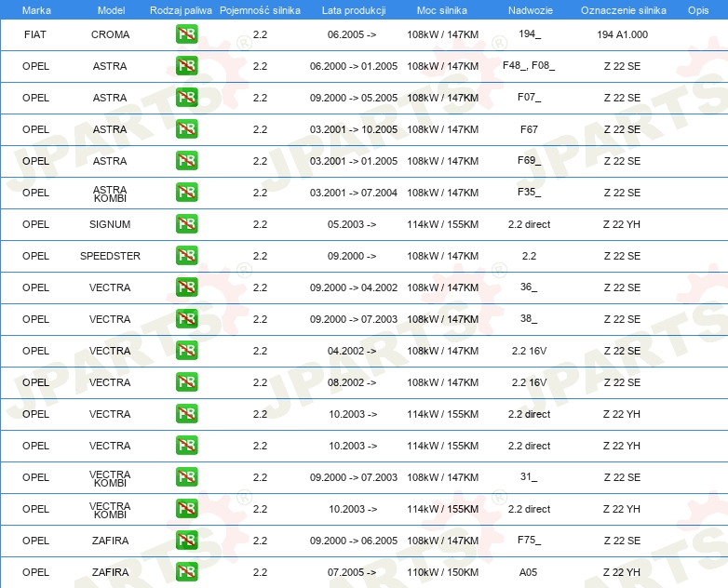The height and width of the screenshot is (588, 728).
Task: Click body code 38_
Action: (x=529, y=319)
